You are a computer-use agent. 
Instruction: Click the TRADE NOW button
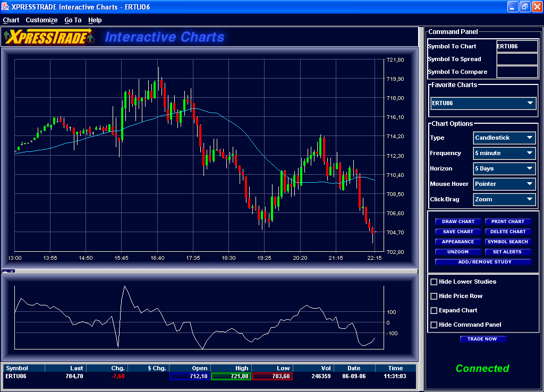(483, 339)
